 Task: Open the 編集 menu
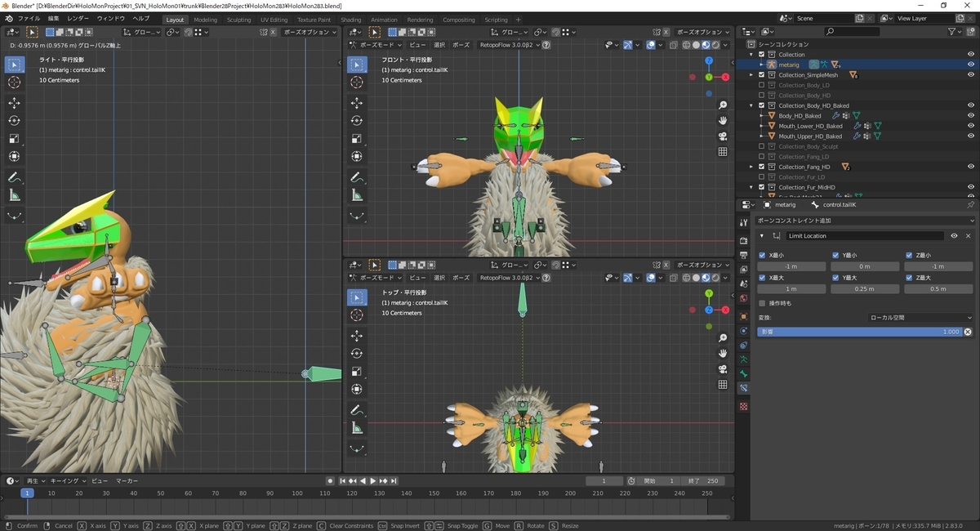(x=54, y=18)
